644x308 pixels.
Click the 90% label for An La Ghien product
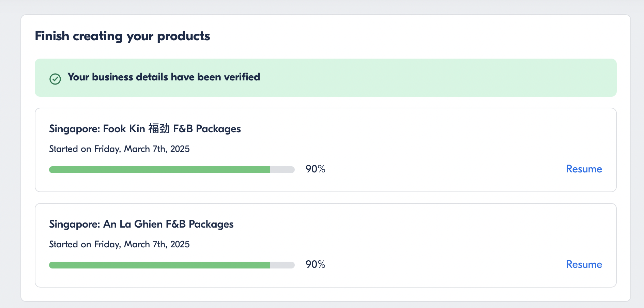tap(315, 264)
